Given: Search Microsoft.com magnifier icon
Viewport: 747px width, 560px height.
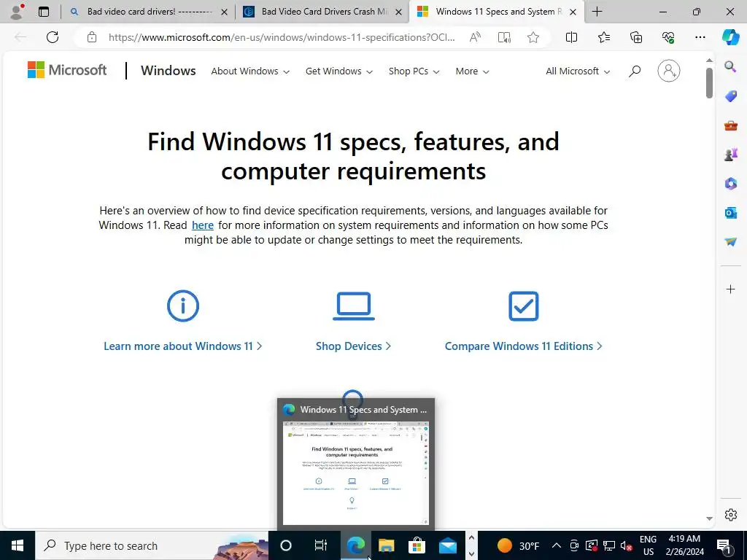Looking at the screenshot, I should coord(634,71).
